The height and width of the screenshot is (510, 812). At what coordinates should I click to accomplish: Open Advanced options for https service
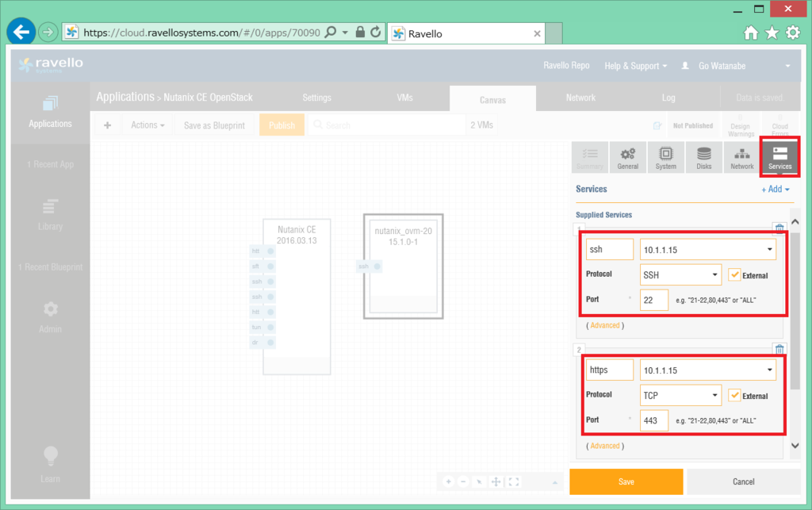pyautogui.click(x=605, y=446)
